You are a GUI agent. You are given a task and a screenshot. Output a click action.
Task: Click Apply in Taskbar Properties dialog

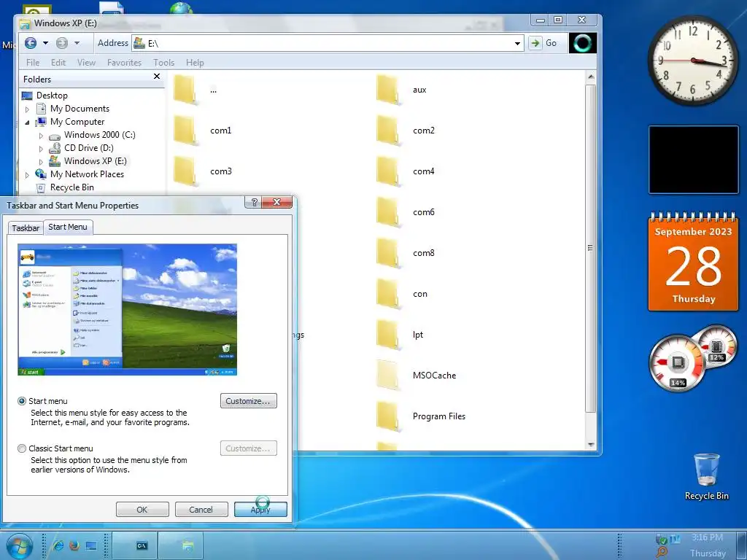coord(260,510)
